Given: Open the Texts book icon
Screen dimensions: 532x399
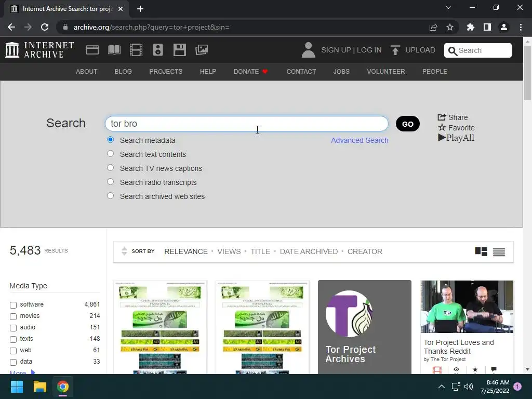Looking at the screenshot, I should click(114, 50).
